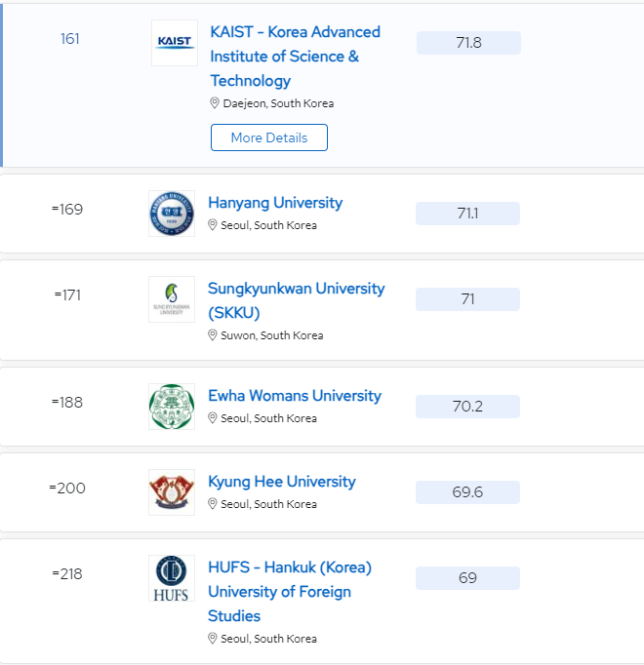The image size is (644, 665).
Task: Click the Suwon, South Korea location text
Action: 272,335
